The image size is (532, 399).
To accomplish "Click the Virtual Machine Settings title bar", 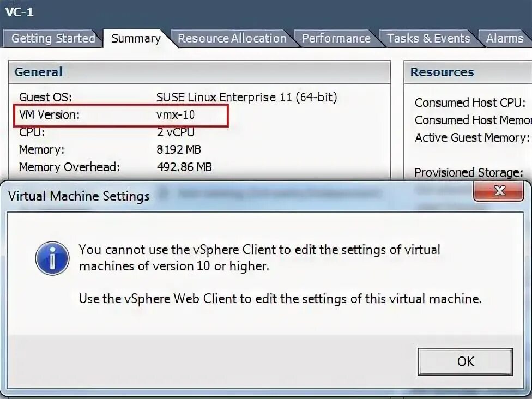I will point(238,196).
